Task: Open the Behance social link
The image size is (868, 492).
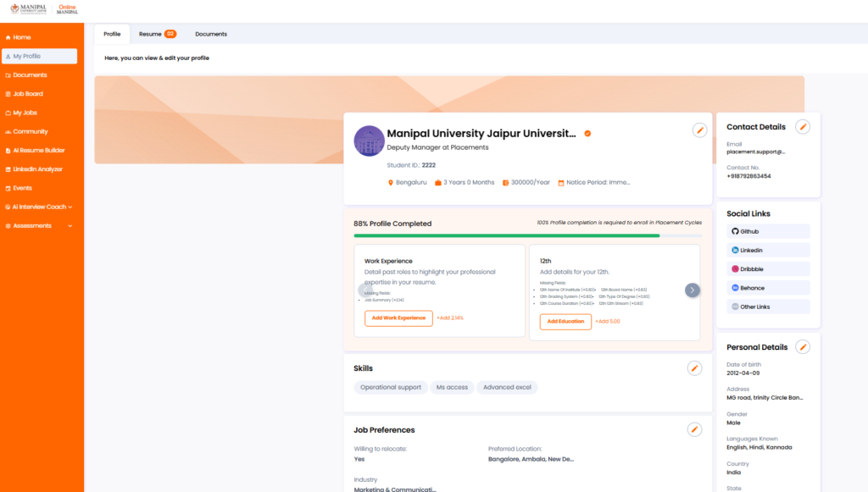Action: [x=768, y=288]
